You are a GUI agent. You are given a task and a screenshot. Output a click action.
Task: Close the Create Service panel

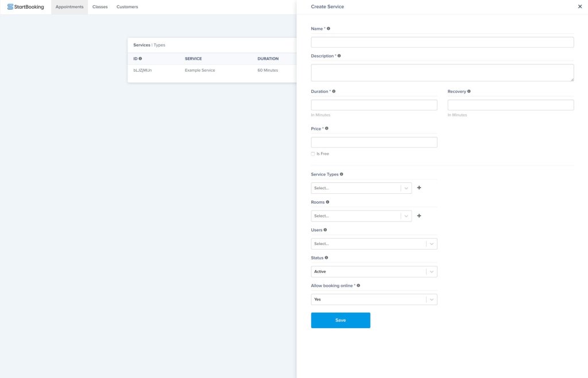[x=580, y=6]
